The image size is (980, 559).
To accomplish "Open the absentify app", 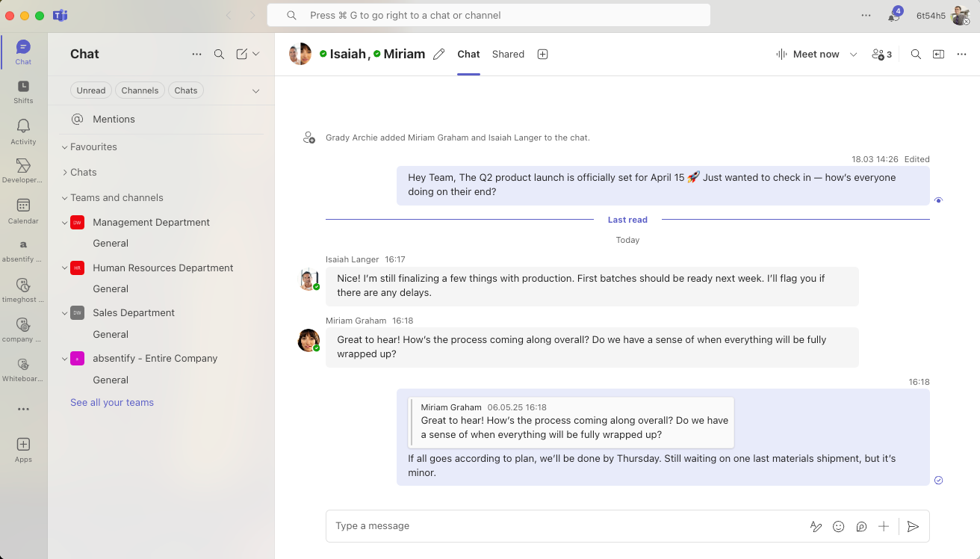I will pyautogui.click(x=23, y=250).
